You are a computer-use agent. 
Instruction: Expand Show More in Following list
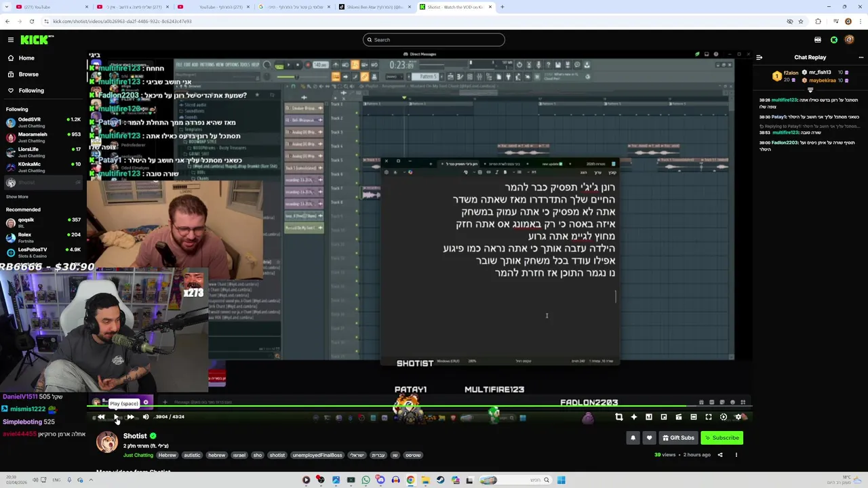tap(17, 197)
